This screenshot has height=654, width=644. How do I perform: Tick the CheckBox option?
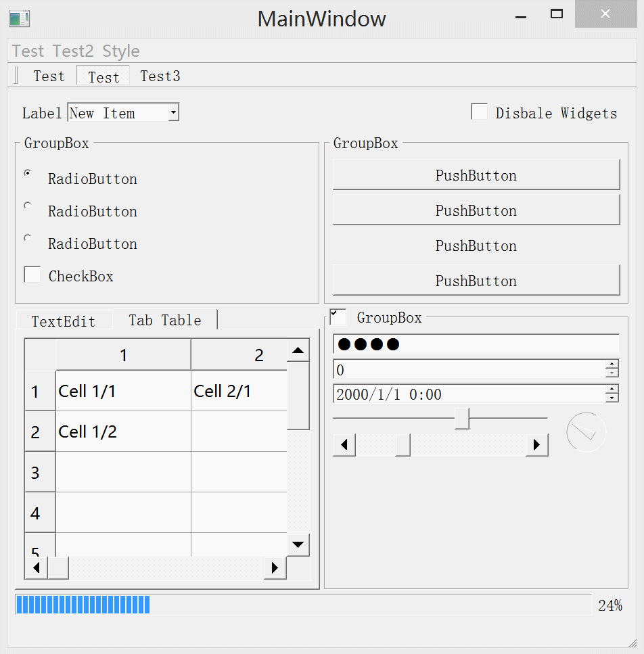[x=32, y=275]
